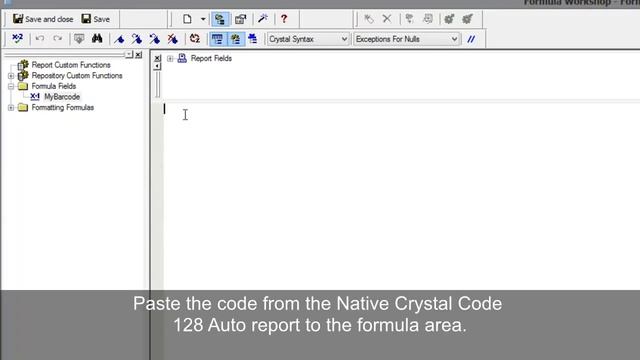Open the Crystal Syntax dropdown
Image resolution: width=640 pixels, height=360 pixels.
pyautogui.click(x=308, y=39)
